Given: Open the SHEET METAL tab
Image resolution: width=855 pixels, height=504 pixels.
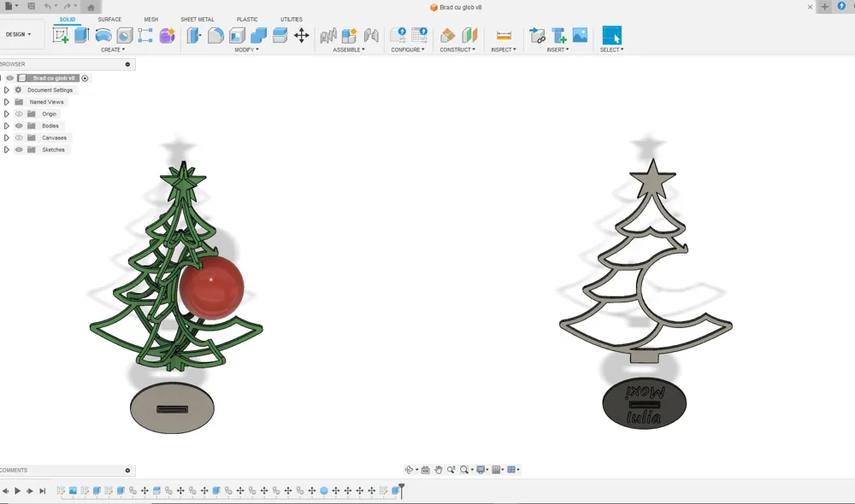Looking at the screenshot, I should point(198,19).
